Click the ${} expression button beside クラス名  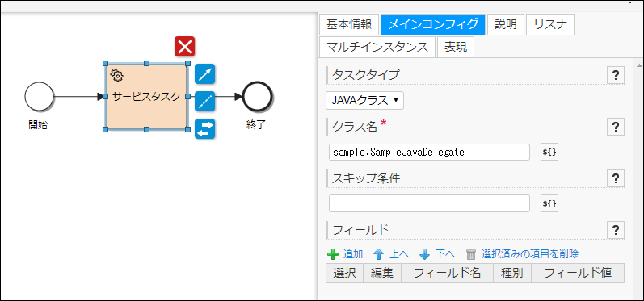[x=549, y=152]
